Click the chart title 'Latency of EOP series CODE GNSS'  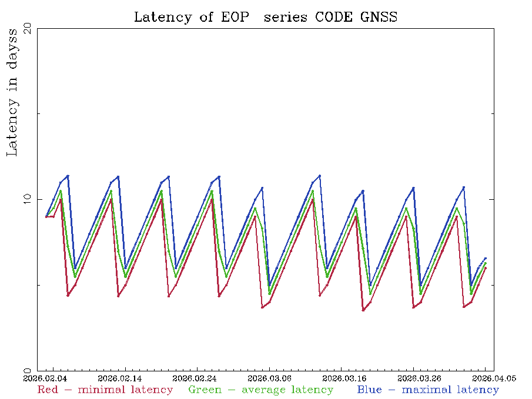[265, 17]
